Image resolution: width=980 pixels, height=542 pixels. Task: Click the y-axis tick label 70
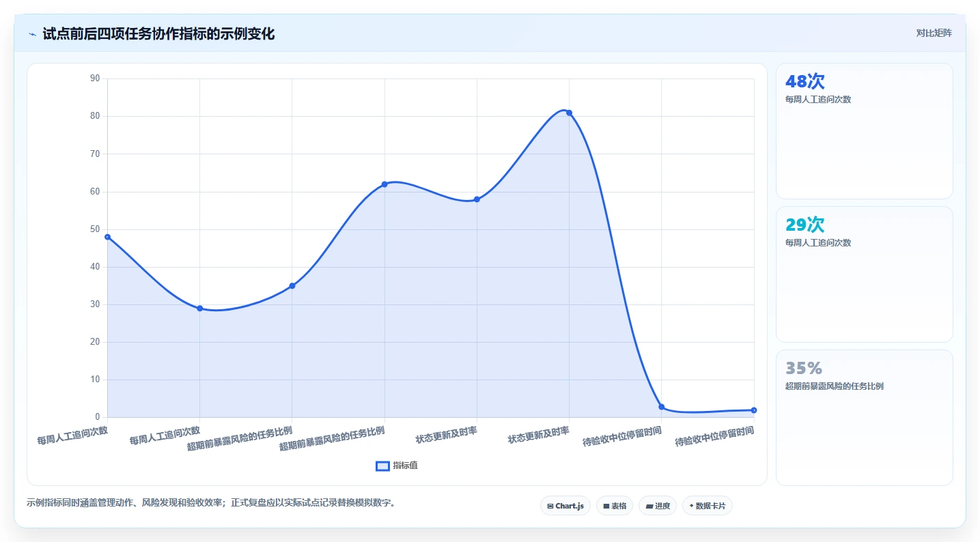[95, 154]
